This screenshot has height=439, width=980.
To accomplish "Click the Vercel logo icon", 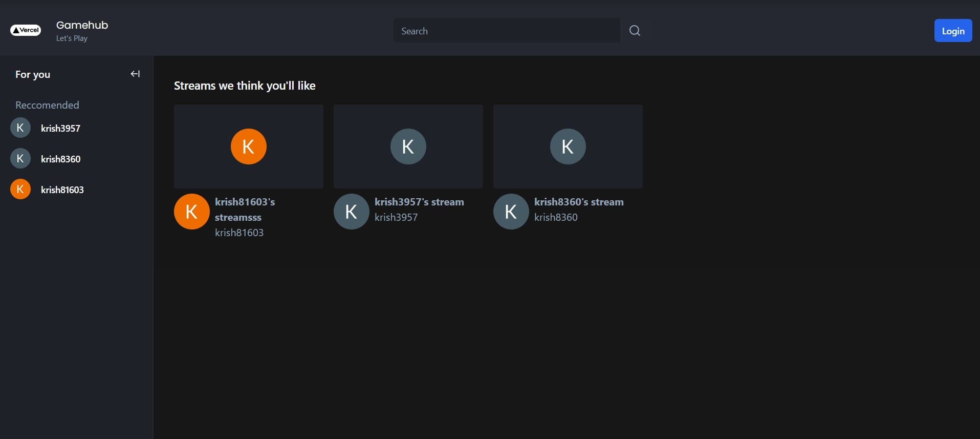I will tap(26, 30).
